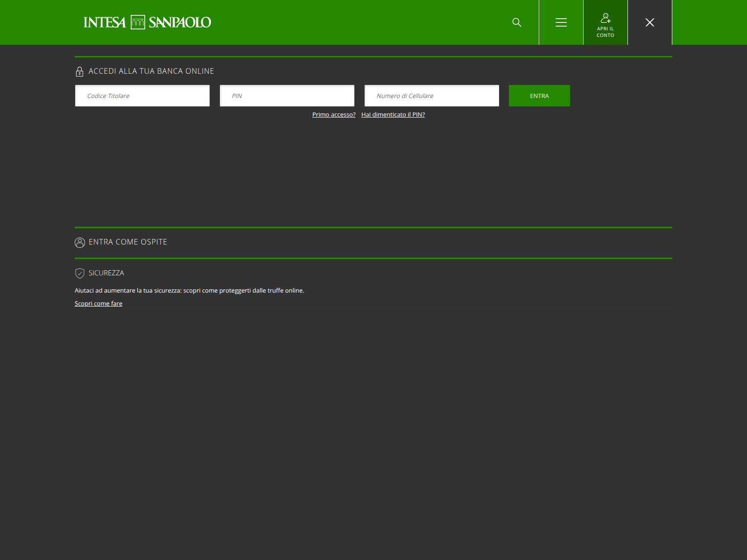Close the login panel with X icon
The width and height of the screenshot is (747, 560).
point(649,22)
